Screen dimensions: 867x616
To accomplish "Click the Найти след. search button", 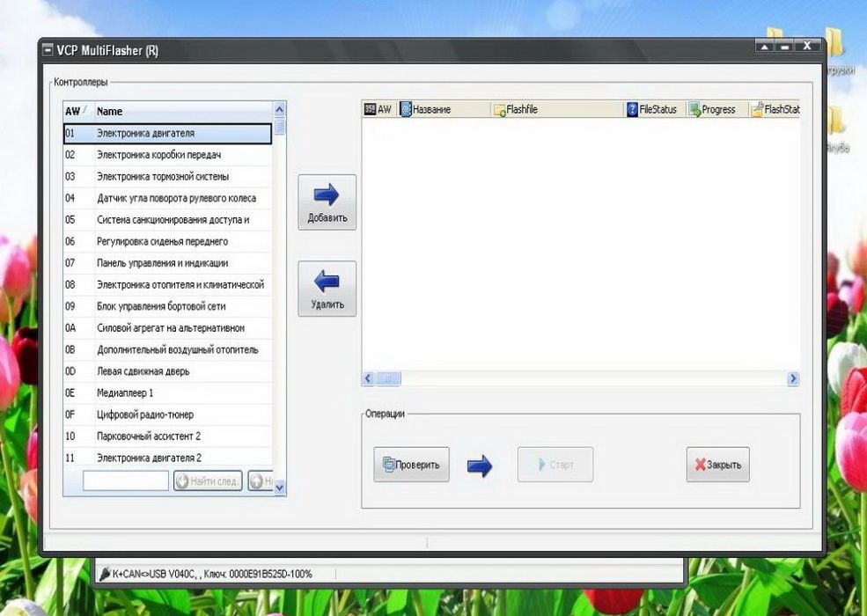I will pos(208,481).
